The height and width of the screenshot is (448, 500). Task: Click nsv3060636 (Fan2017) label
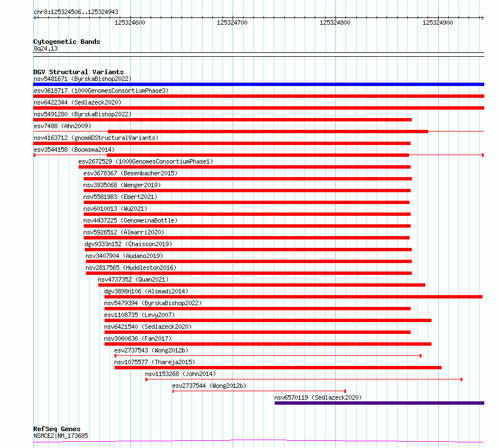(x=138, y=338)
